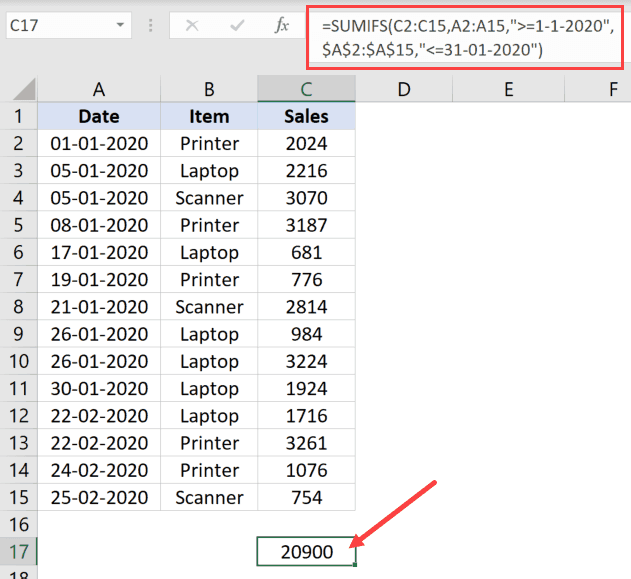The image size is (631, 579).
Task: Click the Item header cell
Action: pyautogui.click(x=209, y=116)
